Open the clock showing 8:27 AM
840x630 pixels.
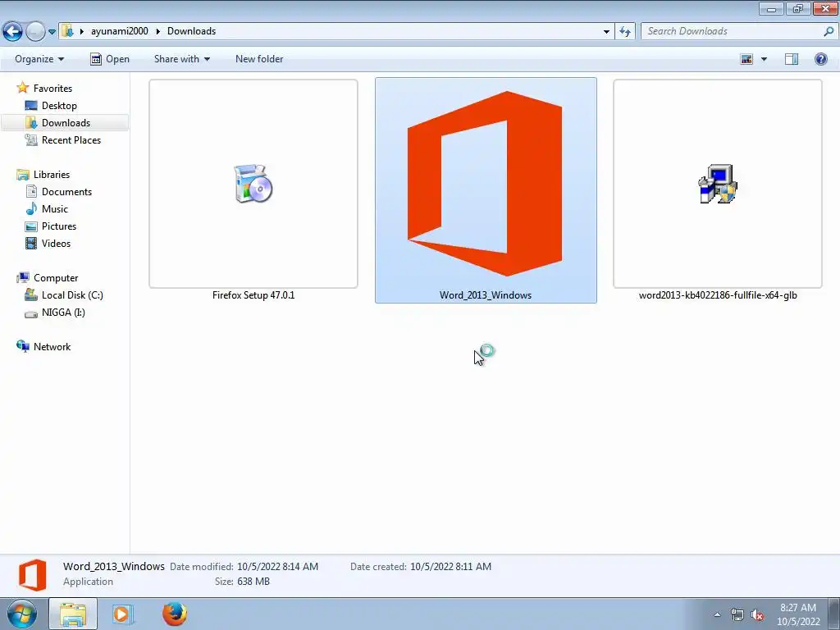(x=797, y=614)
